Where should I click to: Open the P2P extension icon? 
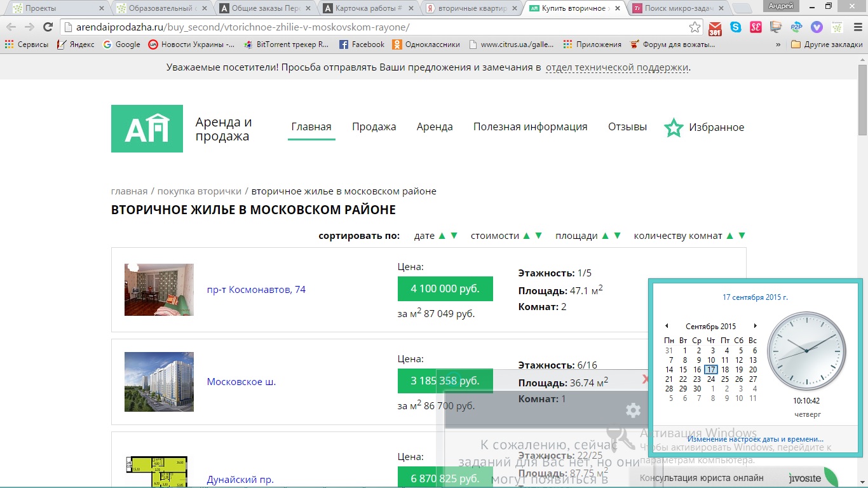coord(796,27)
